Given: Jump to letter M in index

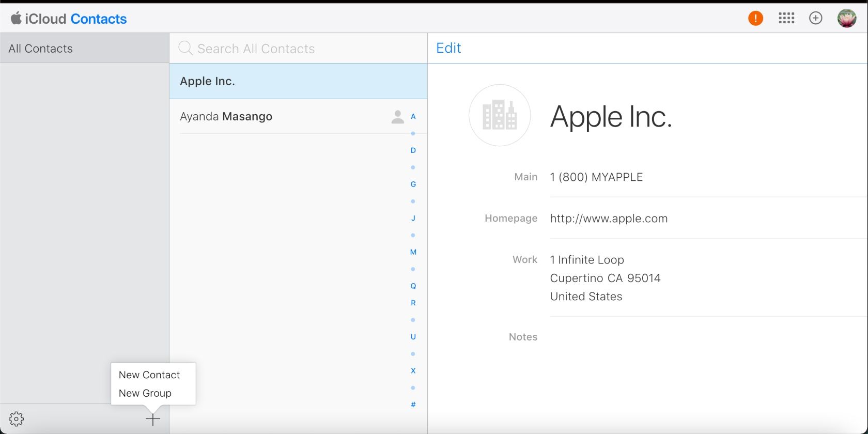Looking at the screenshot, I should [413, 252].
